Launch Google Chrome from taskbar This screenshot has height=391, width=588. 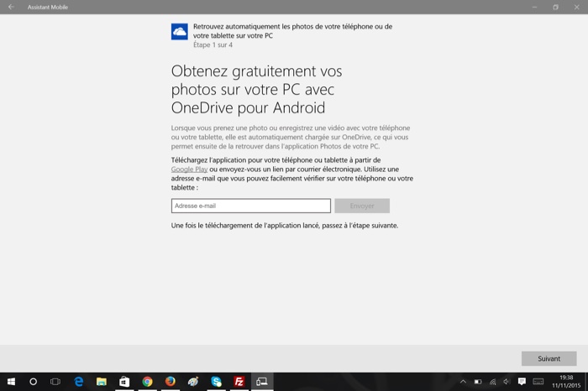point(147,382)
